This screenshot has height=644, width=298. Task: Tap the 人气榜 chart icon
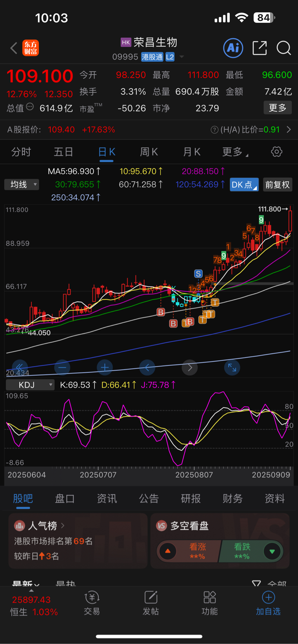point(19,526)
